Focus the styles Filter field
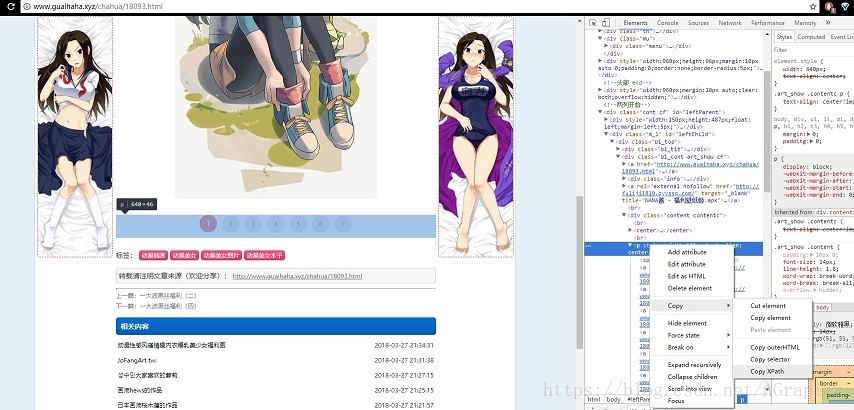 pyautogui.click(x=813, y=50)
